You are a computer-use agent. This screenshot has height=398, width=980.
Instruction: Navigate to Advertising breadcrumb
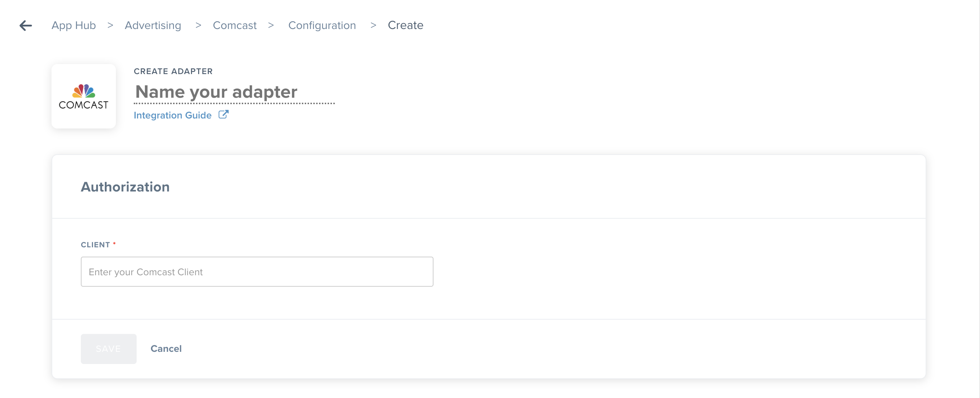pyautogui.click(x=153, y=25)
